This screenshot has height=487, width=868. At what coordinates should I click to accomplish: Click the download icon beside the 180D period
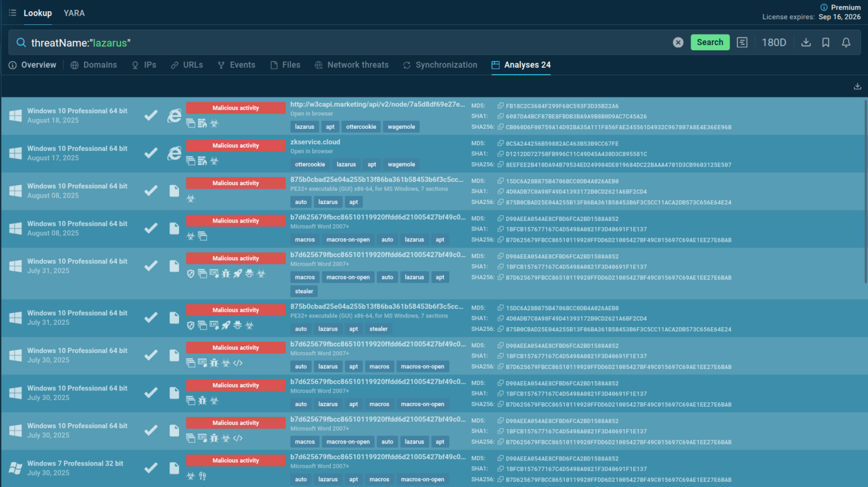pyautogui.click(x=806, y=42)
